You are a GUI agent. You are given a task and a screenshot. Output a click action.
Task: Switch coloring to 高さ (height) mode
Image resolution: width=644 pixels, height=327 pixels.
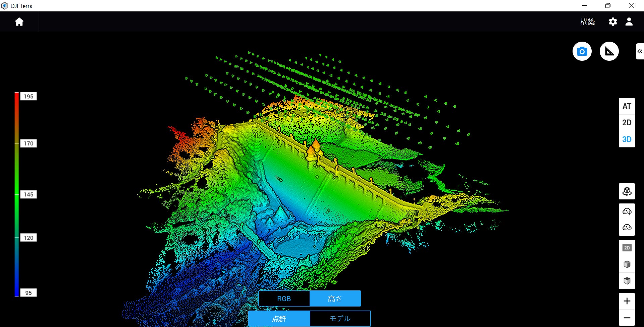coord(335,298)
